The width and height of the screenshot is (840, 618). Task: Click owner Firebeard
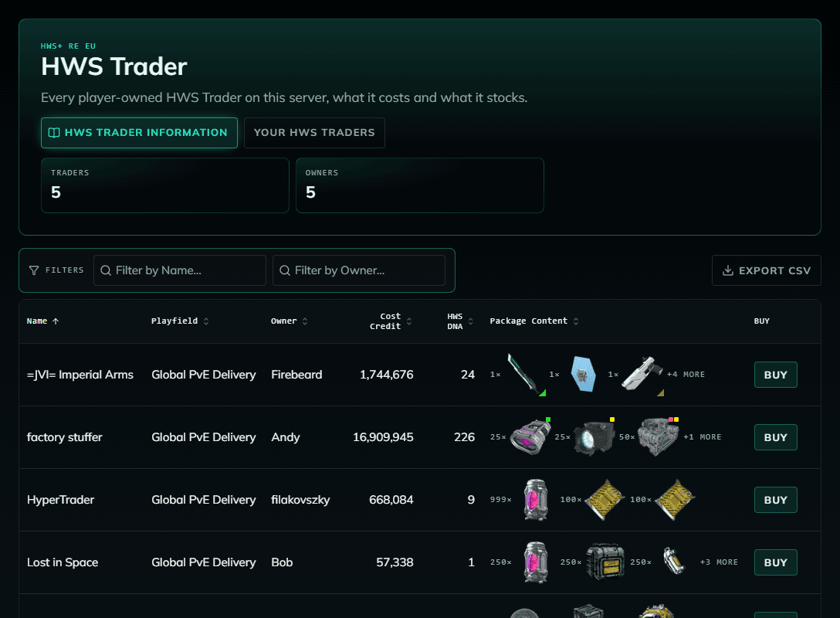click(x=296, y=375)
